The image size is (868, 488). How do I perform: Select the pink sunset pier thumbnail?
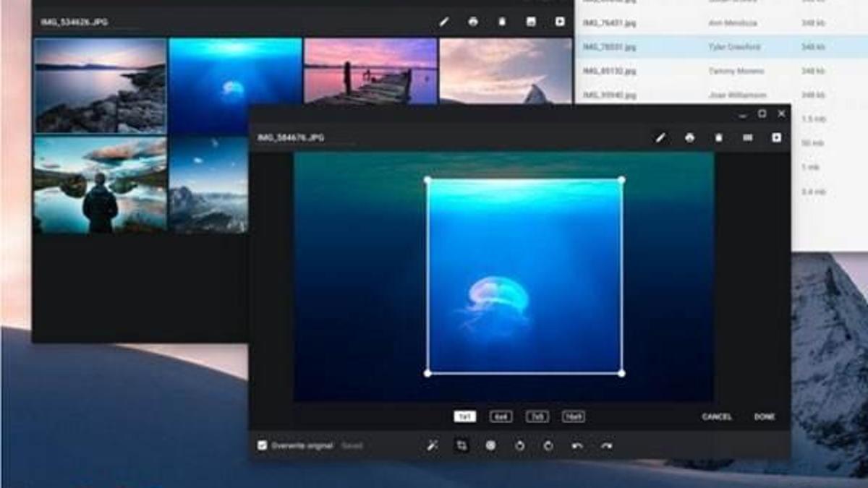click(370, 72)
